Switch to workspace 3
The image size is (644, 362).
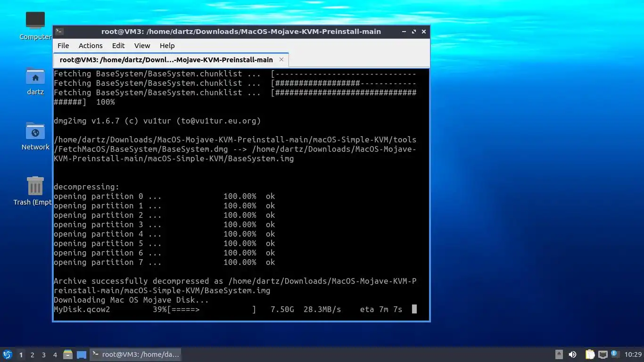(x=43, y=354)
